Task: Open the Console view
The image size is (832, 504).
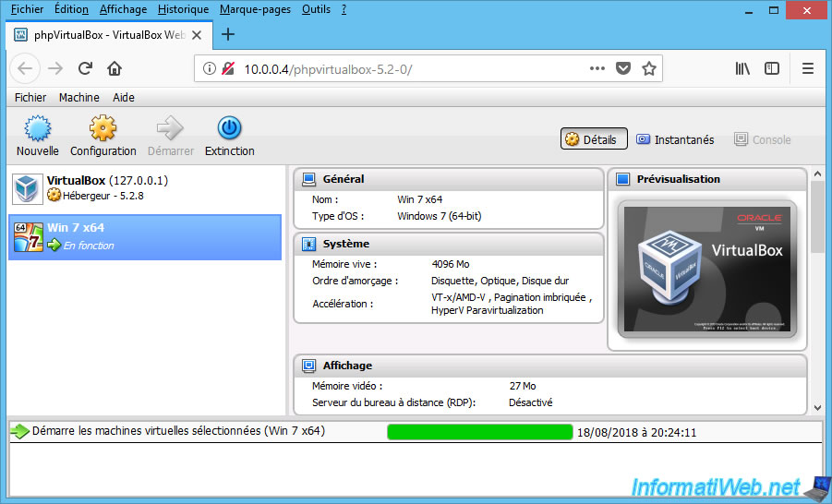Action: (x=763, y=139)
